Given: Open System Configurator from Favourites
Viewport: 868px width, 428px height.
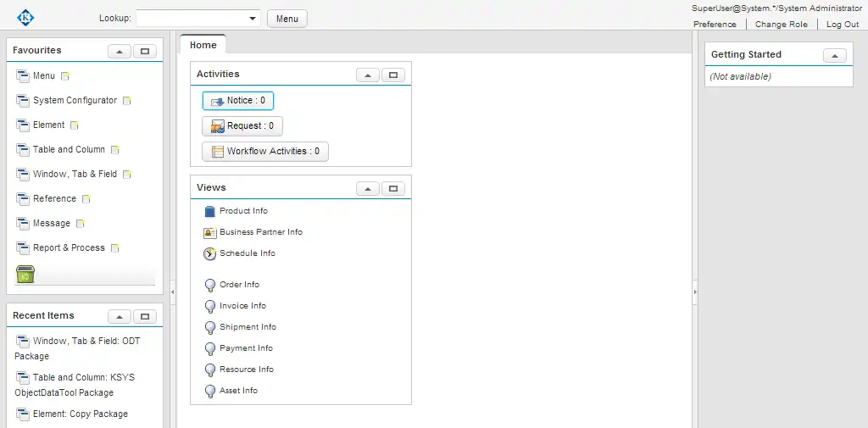Looking at the screenshot, I should (75, 100).
